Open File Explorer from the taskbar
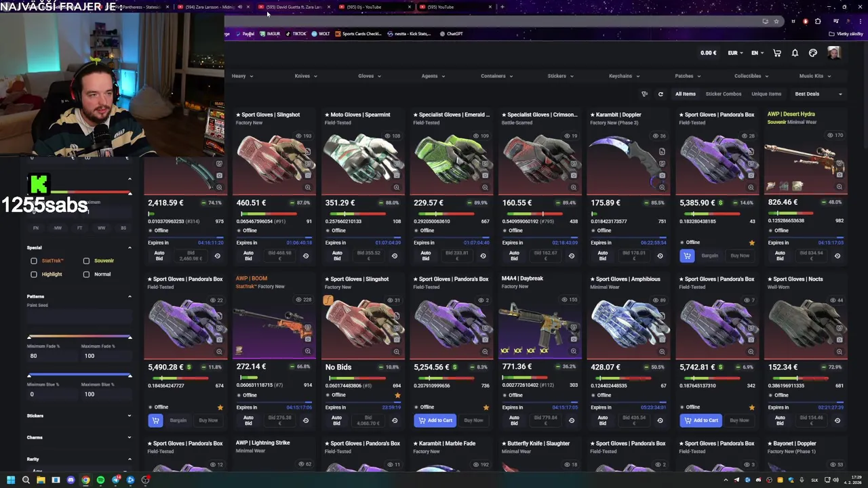This screenshot has height=488, width=868. pos(41,480)
